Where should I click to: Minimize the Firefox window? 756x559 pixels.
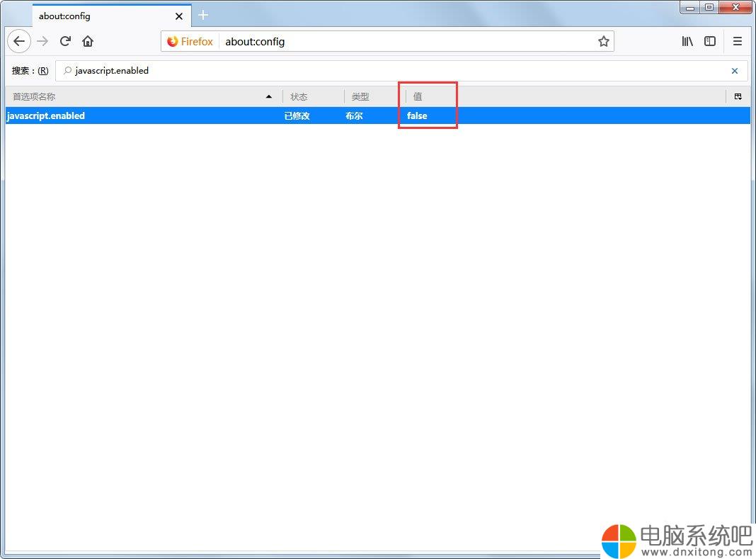click(690, 7)
